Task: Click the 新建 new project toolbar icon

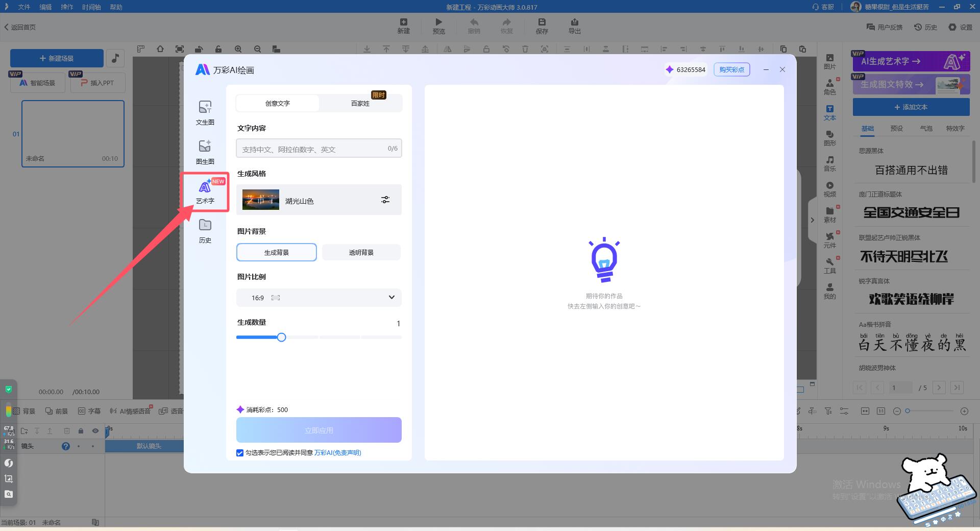Action: (403, 26)
